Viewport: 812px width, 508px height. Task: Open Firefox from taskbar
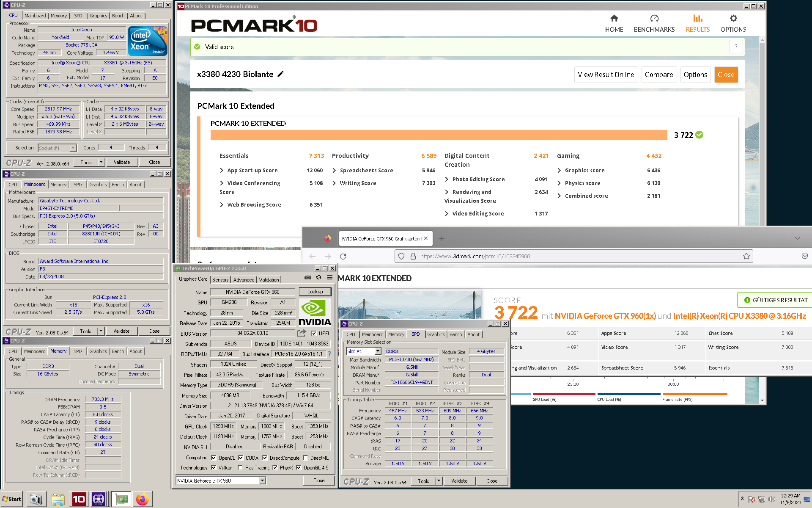(142, 499)
